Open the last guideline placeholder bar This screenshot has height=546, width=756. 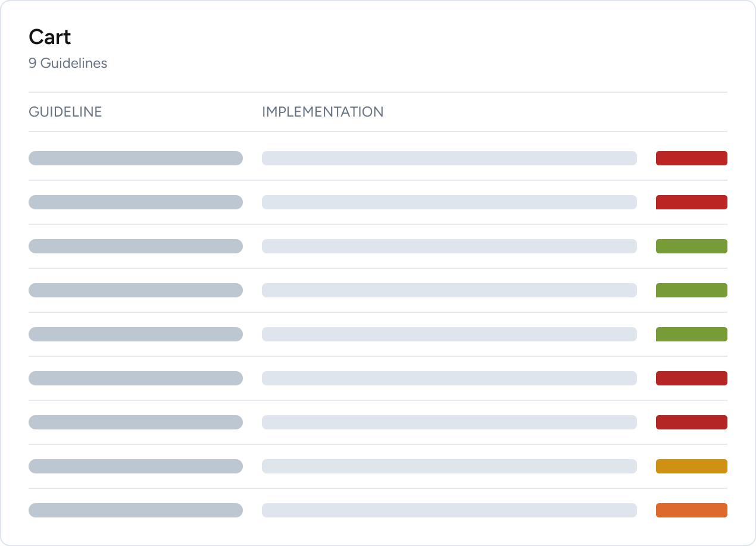pyautogui.click(x=136, y=510)
